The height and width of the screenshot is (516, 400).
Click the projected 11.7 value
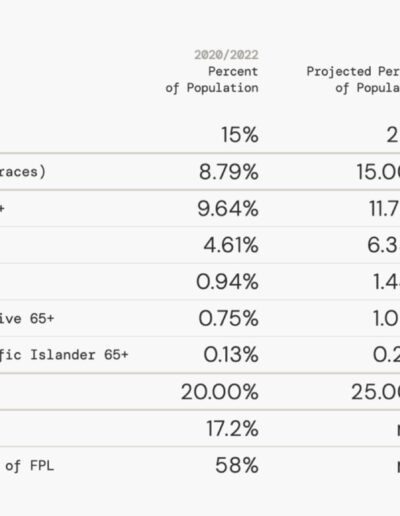click(x=384, y=209)
